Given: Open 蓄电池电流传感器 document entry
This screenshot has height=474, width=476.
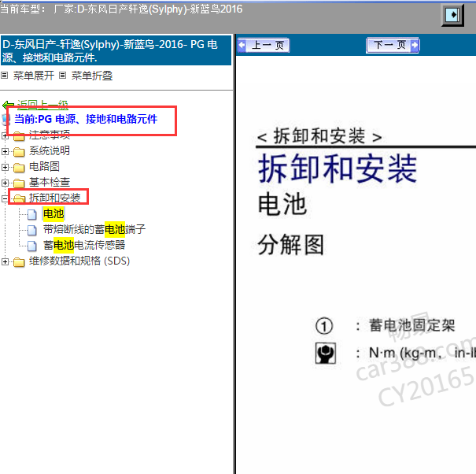Looking at the screenshot, I should (84, 245).
